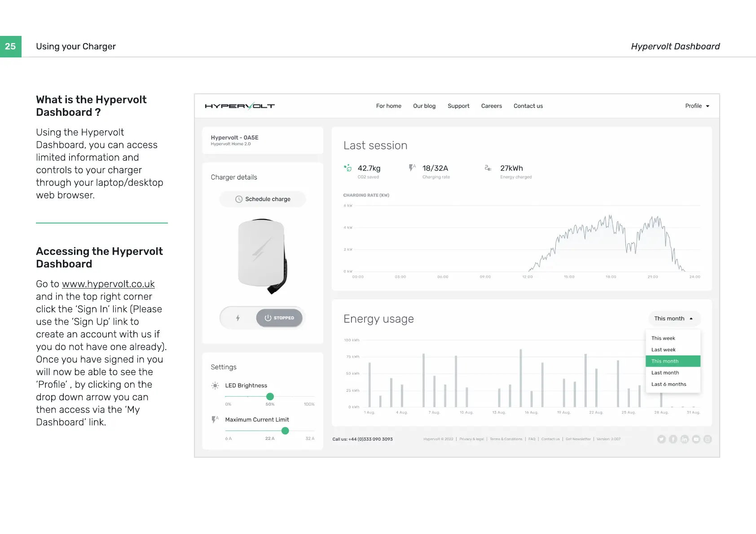This screenshot has width=756, height=534.
Task: Toggle the STOPPED charge state button
Action: click(x=279, y=318)
